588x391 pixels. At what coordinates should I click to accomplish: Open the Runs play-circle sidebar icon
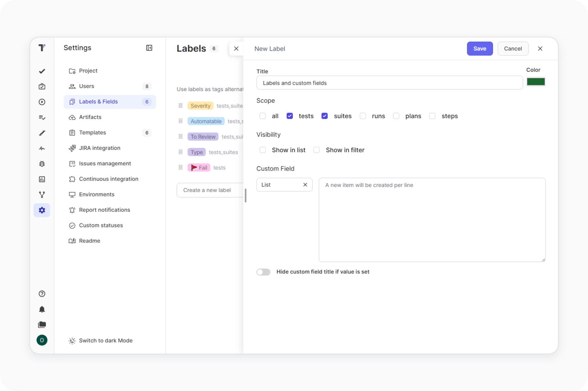point(42,102)
